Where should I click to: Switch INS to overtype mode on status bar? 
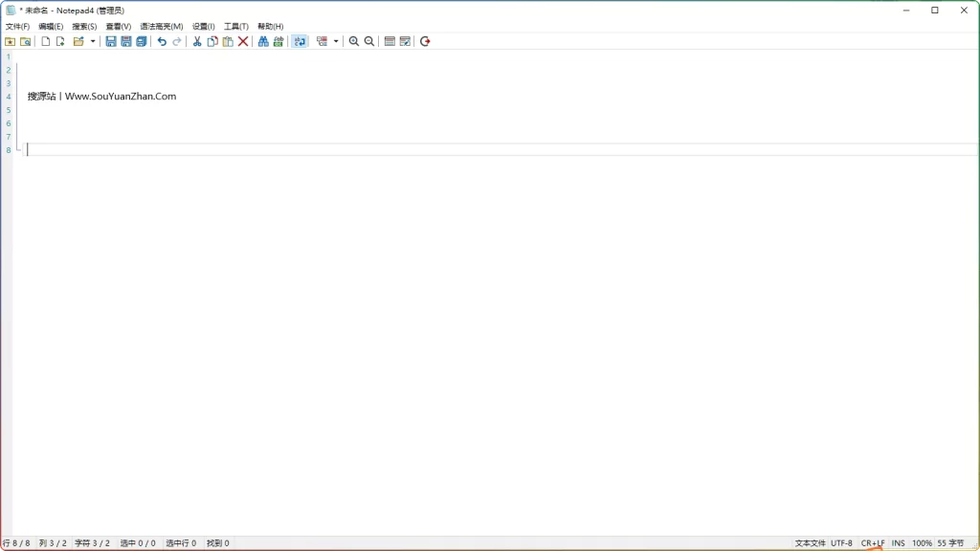pos(898,542)
